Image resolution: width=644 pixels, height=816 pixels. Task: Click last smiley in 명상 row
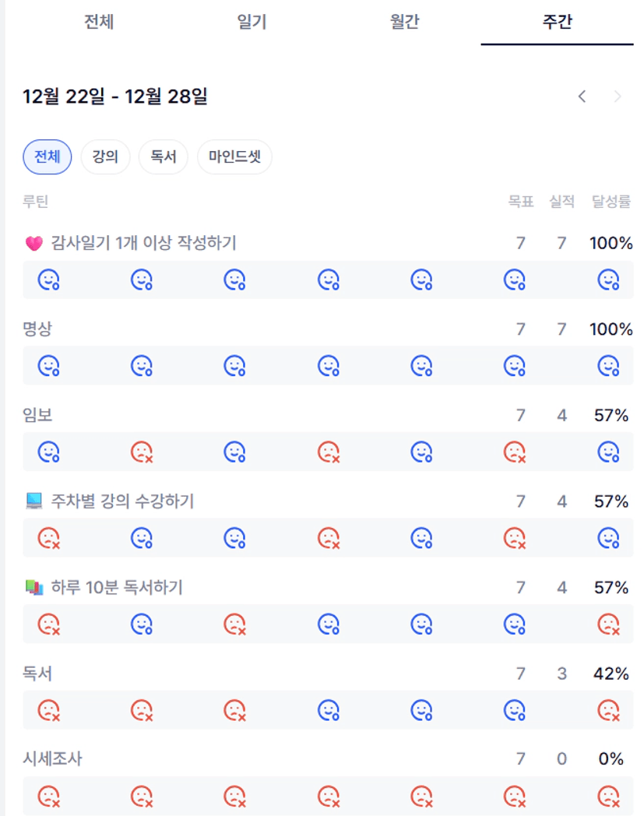click(x=607, y=365)
